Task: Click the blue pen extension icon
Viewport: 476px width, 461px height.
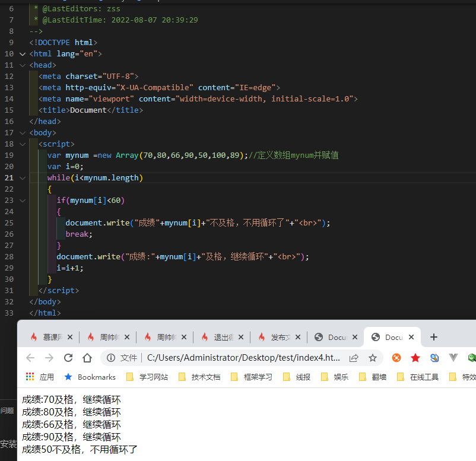Action: point(434,358)
